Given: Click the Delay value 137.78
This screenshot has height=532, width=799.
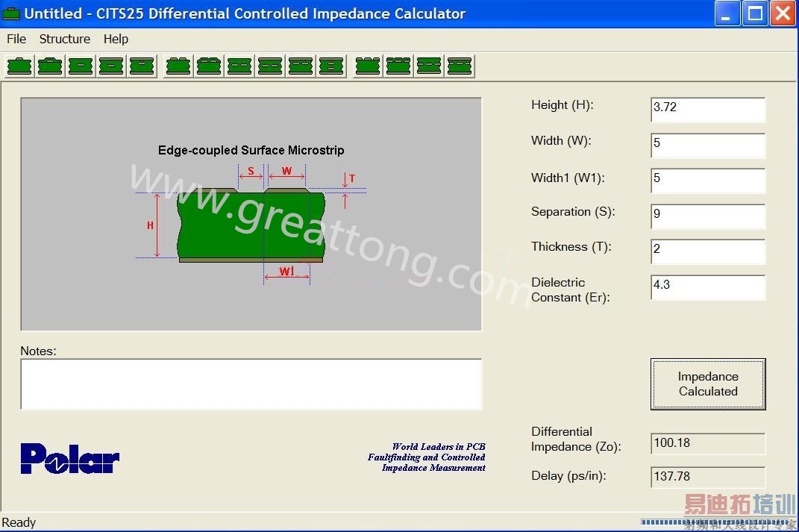Looking at the screenshot, I should [x=708, y=477].
